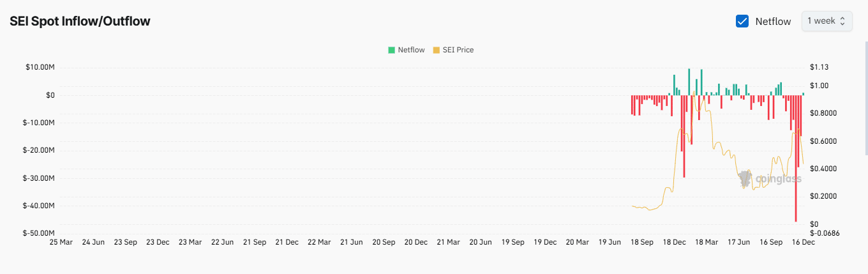Image resolution: width=868 pixels, height=274 pixels.
Task: Click the 18 Sep x-axis date label
Action: click(641, 243)
